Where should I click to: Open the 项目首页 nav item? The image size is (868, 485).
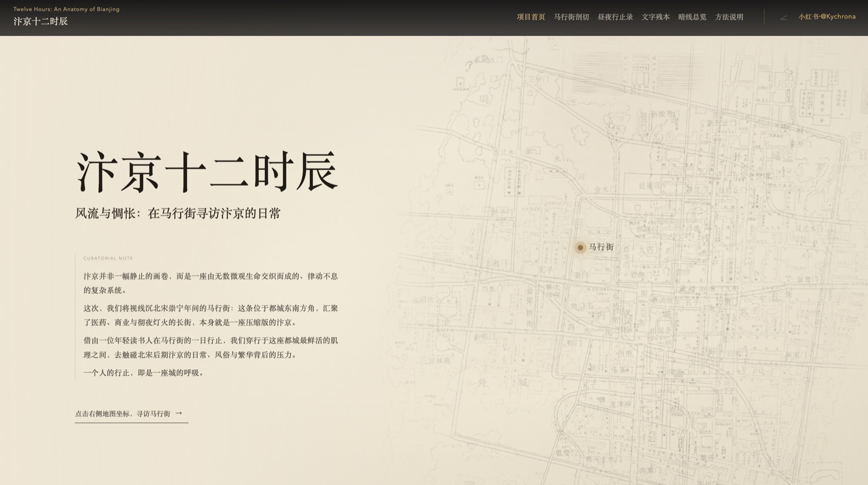(x=531, y=17)
